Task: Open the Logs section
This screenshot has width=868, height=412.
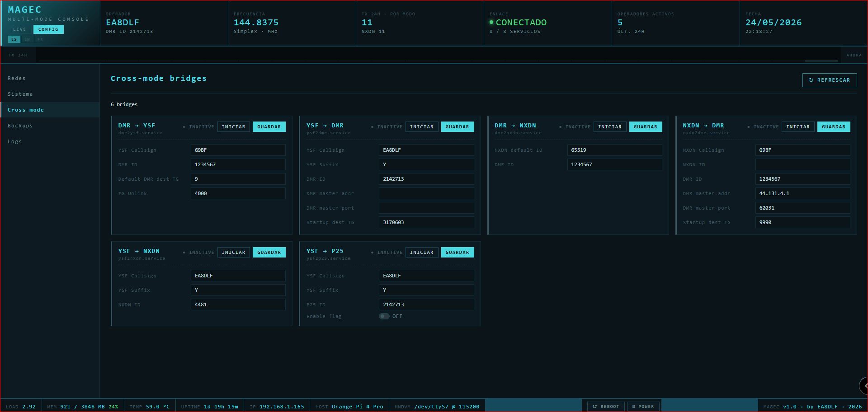Action: coord(50,141)
